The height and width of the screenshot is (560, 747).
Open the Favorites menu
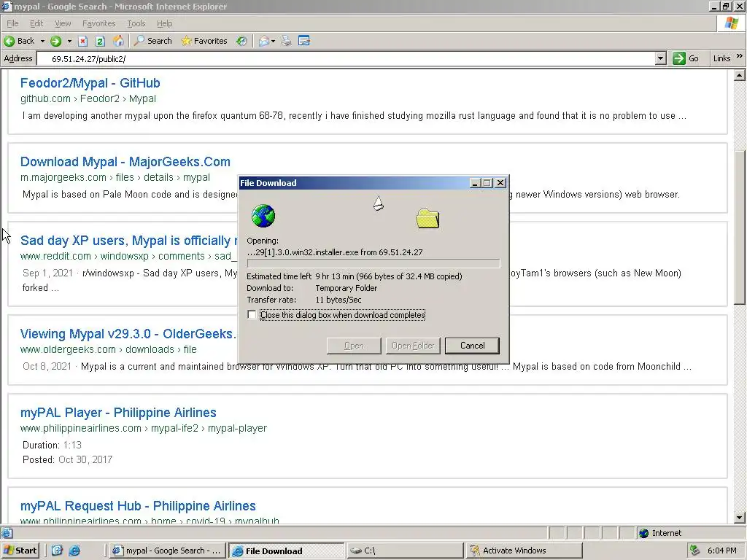(x=98, y=23)
